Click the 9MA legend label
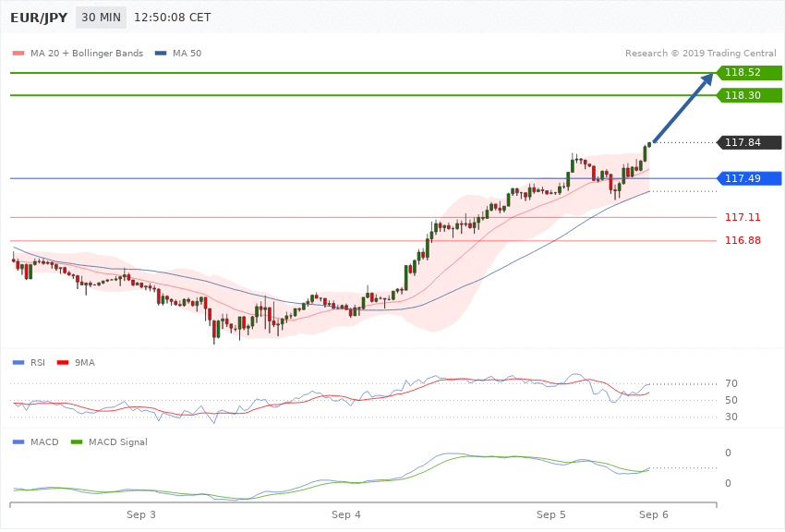Image resolution: width=785 pixels, height=532 pixels. [85, 362]
